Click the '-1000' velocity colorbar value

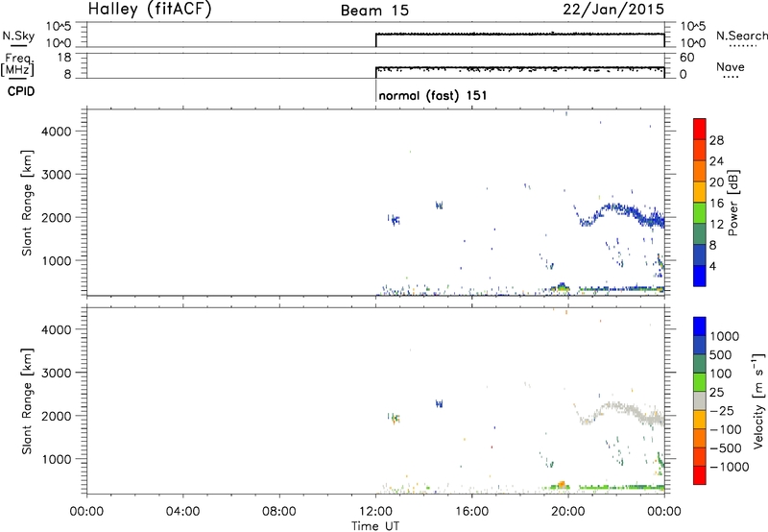coord(730,467)
